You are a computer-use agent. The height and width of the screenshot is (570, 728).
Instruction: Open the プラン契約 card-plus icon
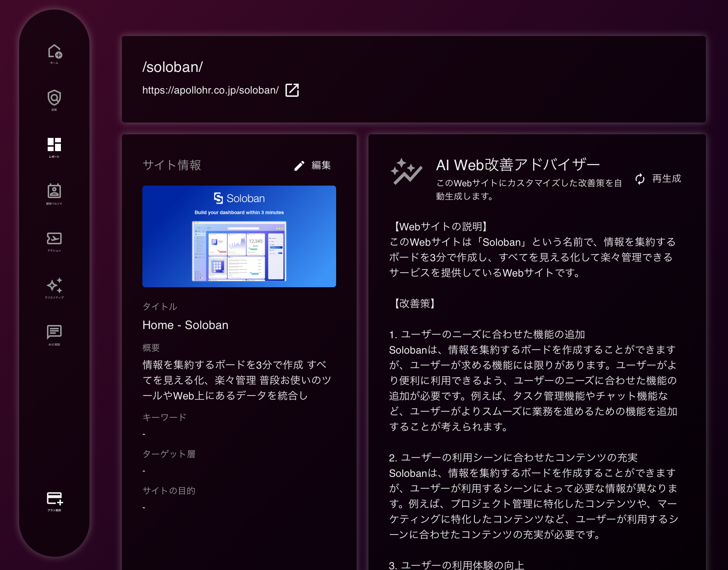54,499
